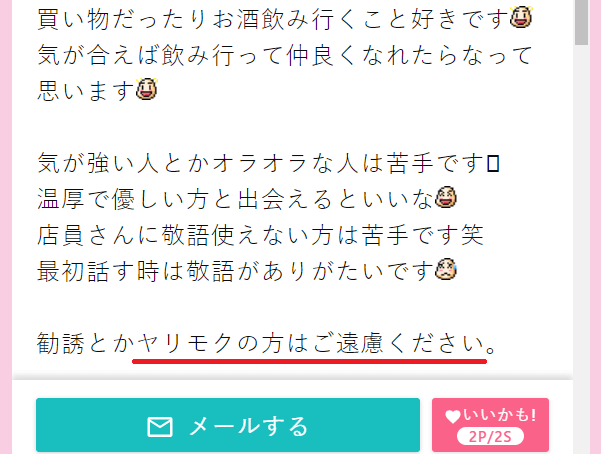This screenshot has width=601, height=454.
Task: Click the word 勧誘とか in the last line
Action: point(85,343)
